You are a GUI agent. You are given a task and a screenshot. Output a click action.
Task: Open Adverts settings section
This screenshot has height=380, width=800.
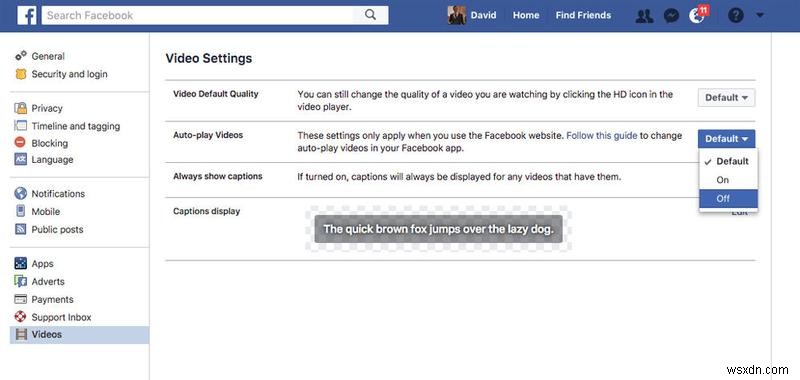point(48,282)
